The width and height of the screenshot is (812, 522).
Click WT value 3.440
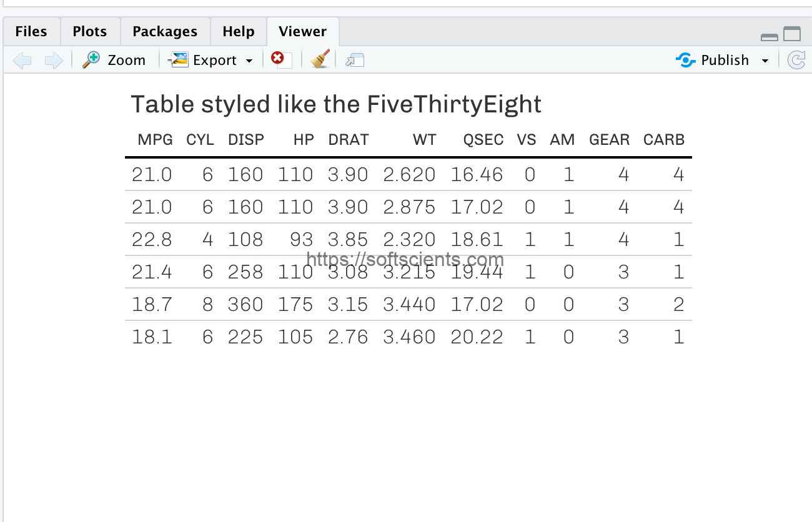tap(409, 305)
